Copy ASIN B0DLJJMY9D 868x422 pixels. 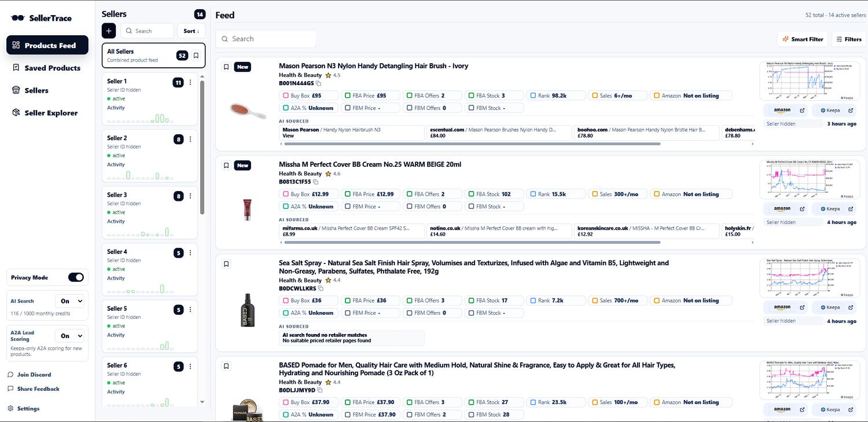coord(320,390)
